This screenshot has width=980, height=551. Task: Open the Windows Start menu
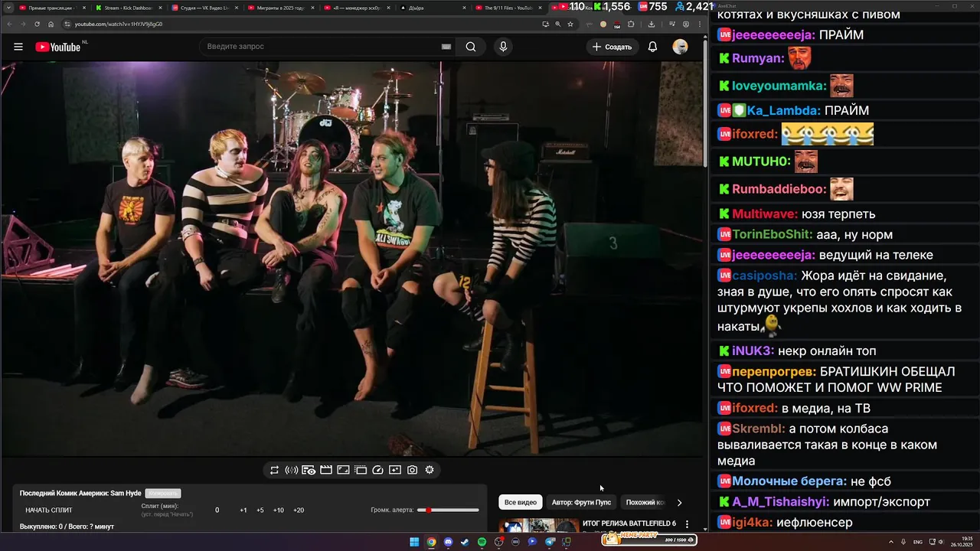(x=414, y=542)
